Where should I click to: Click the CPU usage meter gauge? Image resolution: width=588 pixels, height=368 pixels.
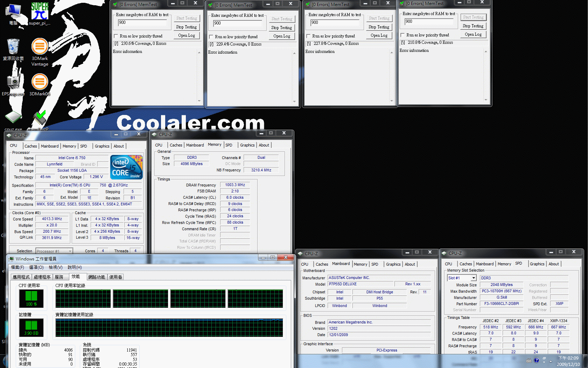[31, 299]
